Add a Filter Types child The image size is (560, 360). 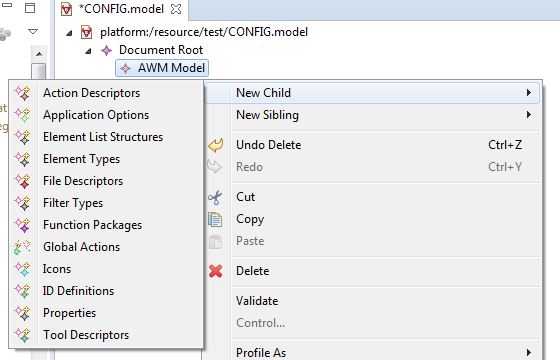point(106,203)
